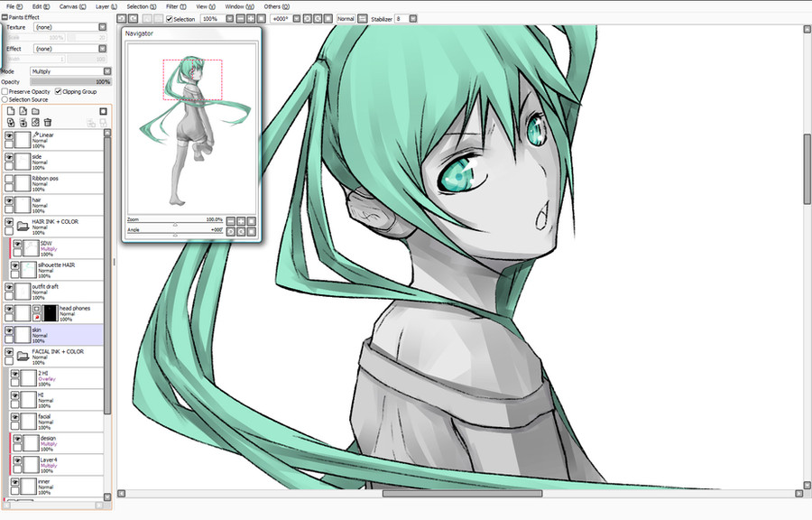This screenshot has width=812, height=520.
Task: Click the toolbar reset rotation icon
Action: 328,19
